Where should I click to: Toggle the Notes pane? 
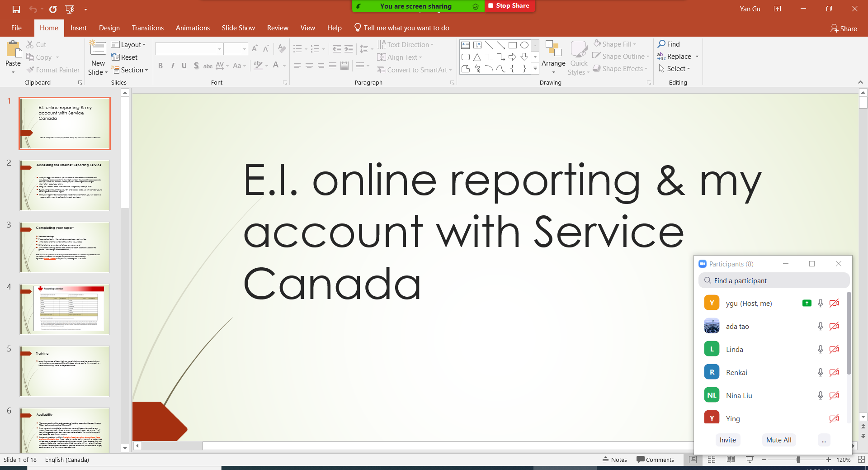(615, 460)
